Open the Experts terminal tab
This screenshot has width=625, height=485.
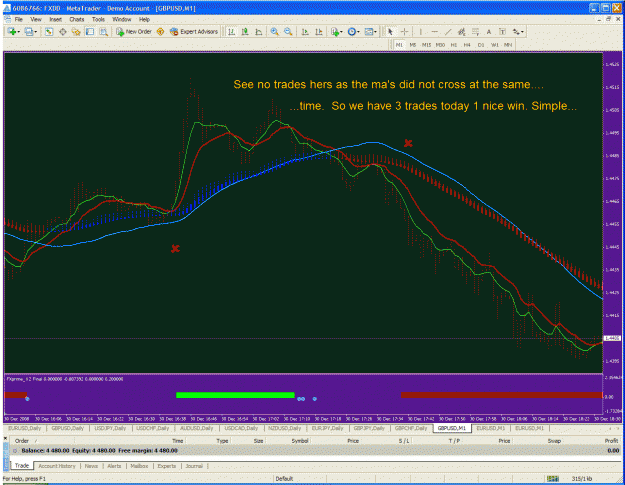click(167, 466)
